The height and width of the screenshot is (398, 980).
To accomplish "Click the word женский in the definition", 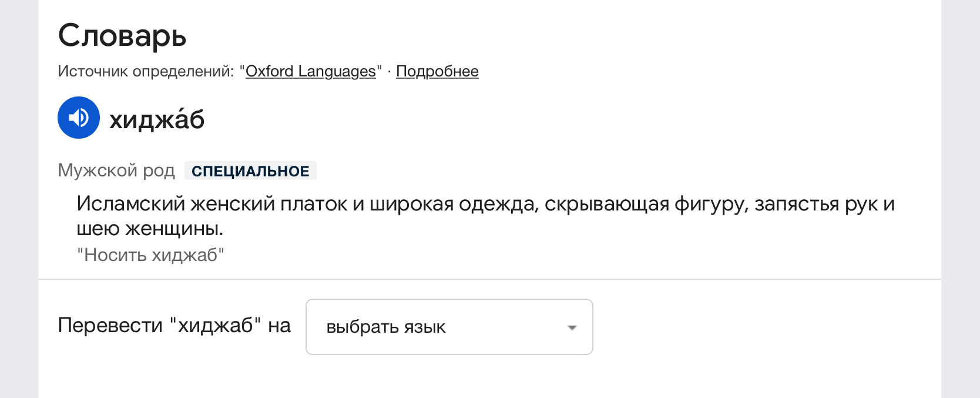I will [233, 204].
